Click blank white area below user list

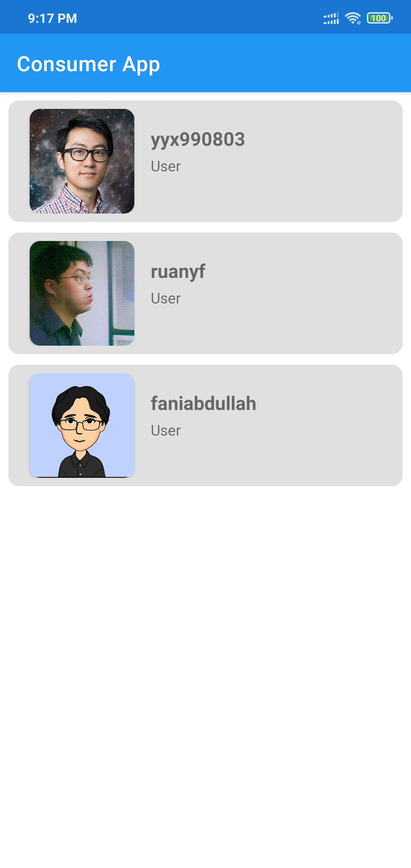(205, 678)
